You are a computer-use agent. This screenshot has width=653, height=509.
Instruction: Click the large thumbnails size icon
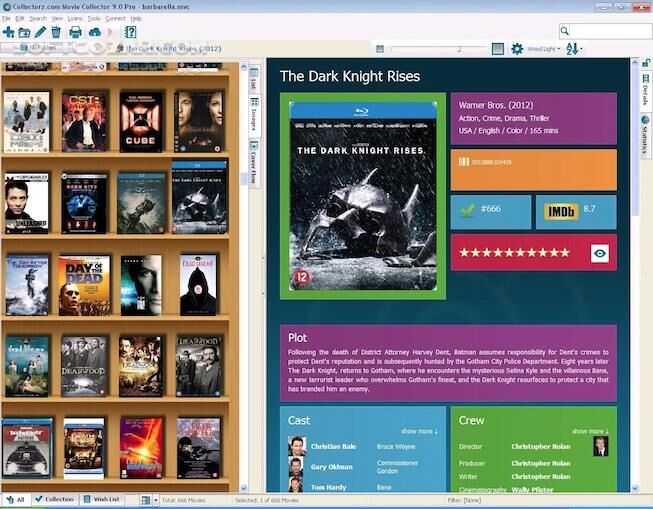(x=498, y=49)
